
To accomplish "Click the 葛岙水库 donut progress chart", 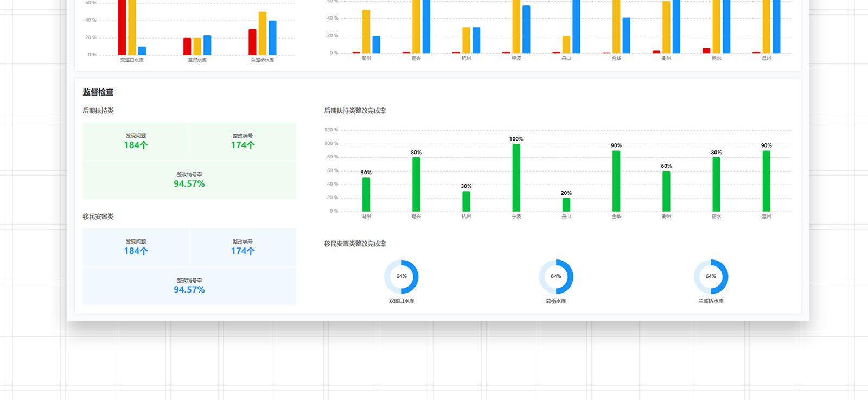I will 556,277.
